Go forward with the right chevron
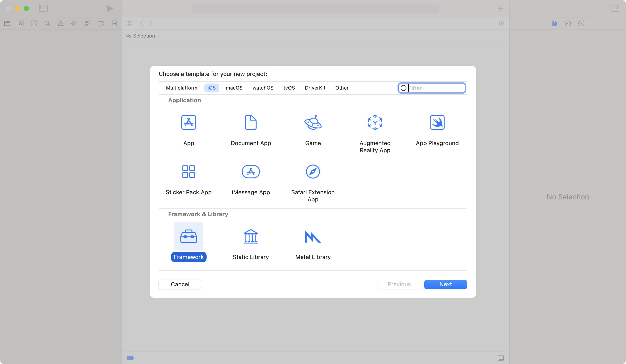626x364 pixels. click(150, 24)
